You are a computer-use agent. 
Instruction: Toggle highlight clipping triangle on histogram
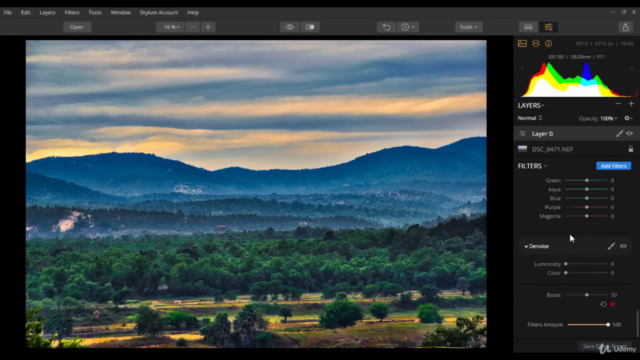[631, 68]
